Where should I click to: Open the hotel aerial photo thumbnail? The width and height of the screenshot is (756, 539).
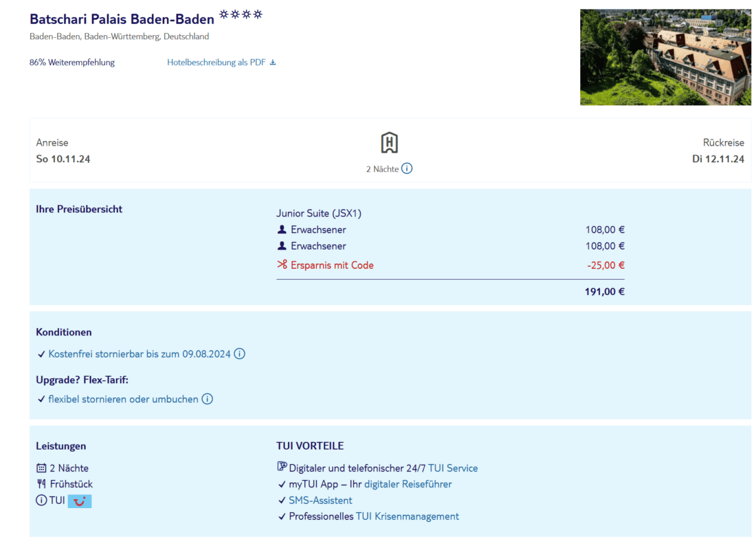pyautogui.click(x=665, y=57)
